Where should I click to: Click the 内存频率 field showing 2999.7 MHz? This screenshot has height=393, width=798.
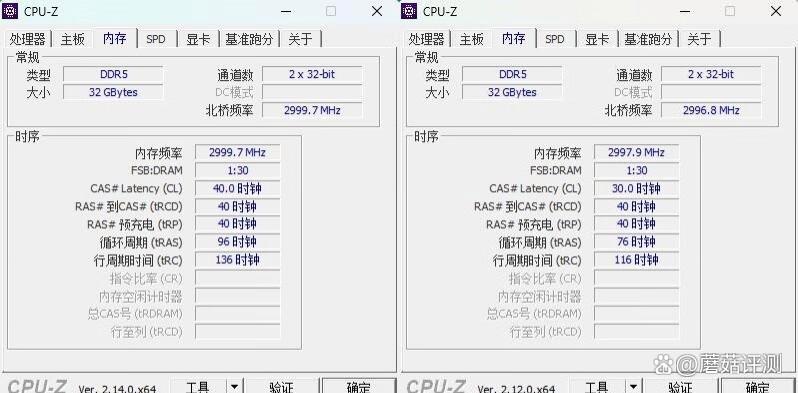point(238,152)
